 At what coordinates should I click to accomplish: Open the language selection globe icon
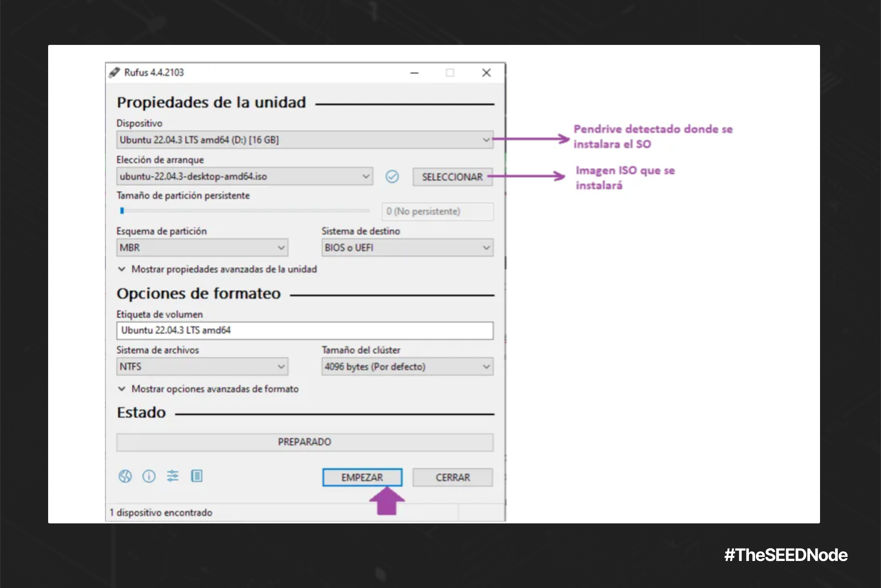click(x=125, y=477)
